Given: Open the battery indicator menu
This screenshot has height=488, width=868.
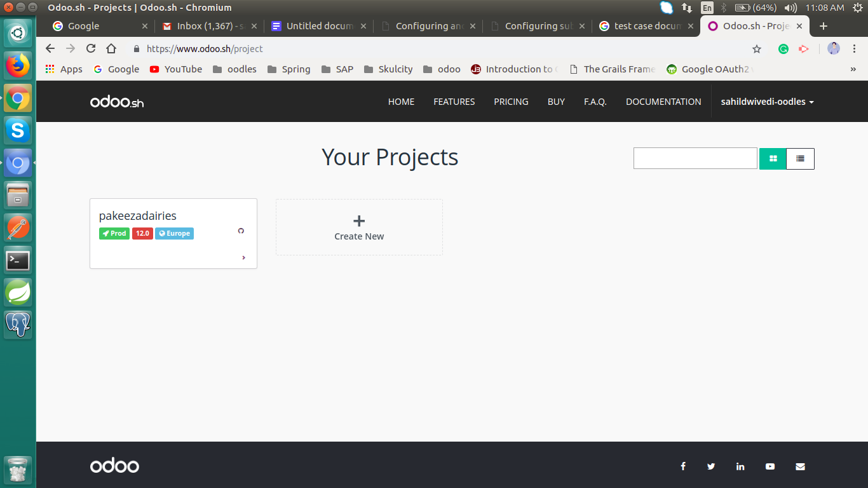Looking at the screenshot, I should click(x=756, y=8).
